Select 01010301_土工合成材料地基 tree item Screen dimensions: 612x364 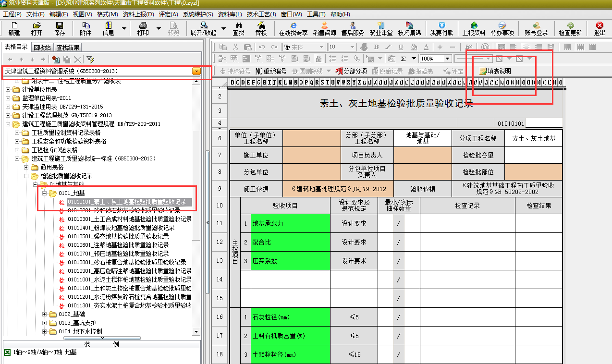tap(129, 219)
